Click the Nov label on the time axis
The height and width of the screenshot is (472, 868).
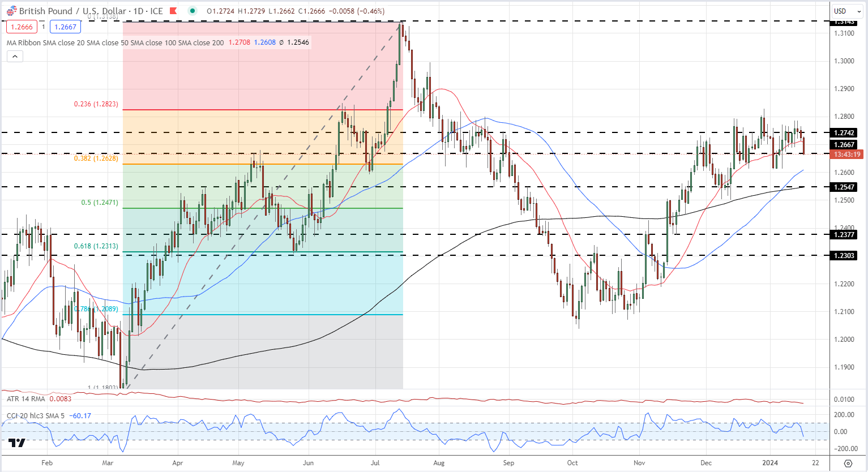tap(639, 463)
